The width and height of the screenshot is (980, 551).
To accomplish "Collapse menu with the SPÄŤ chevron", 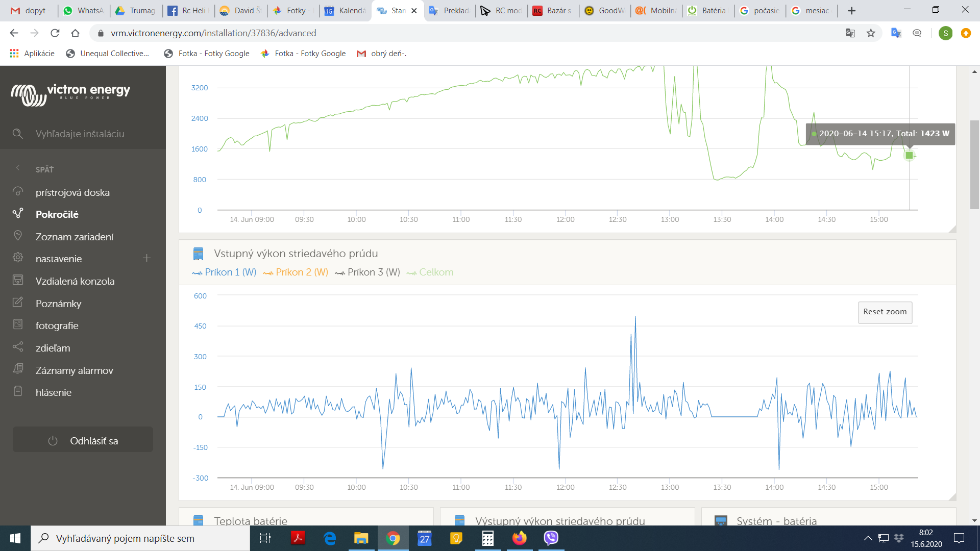I will coord(18,168).
